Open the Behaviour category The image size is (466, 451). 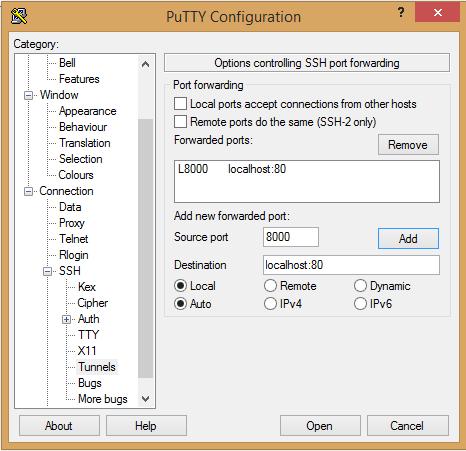83,127
